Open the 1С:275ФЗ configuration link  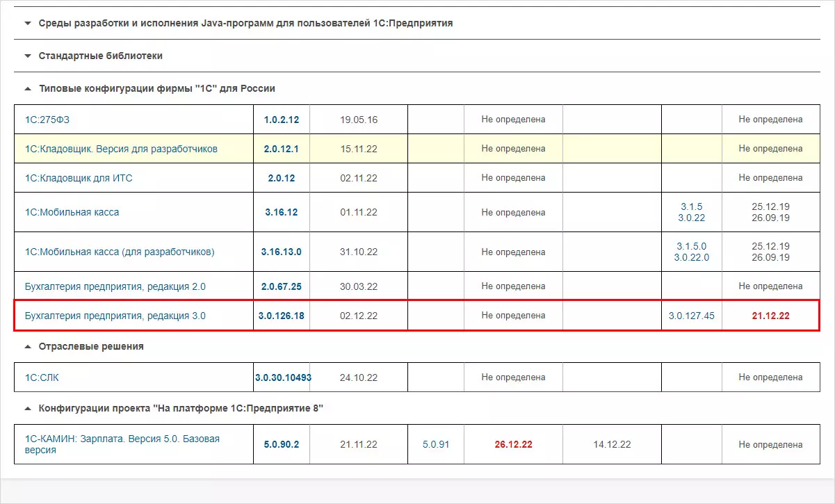47,120
